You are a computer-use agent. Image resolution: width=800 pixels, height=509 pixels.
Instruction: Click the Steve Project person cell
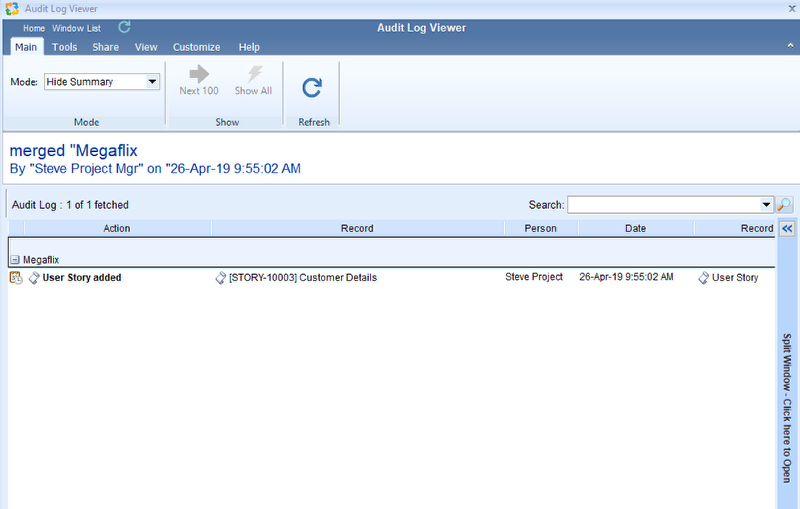(x=534, y=277)
